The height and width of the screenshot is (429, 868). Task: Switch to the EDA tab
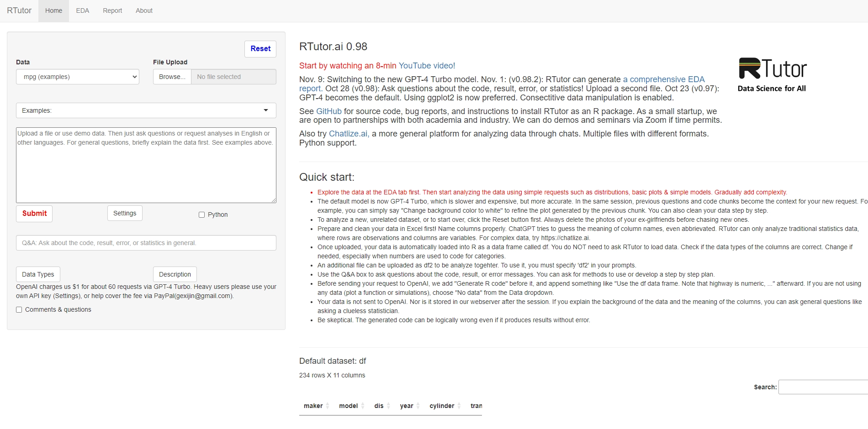[x=83, y=10]
